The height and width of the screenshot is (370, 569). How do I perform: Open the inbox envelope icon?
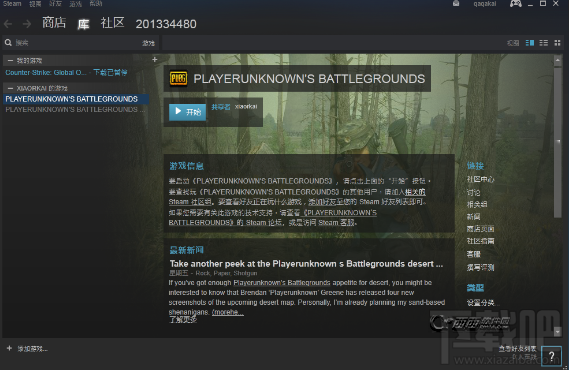(x=456, y=4)
